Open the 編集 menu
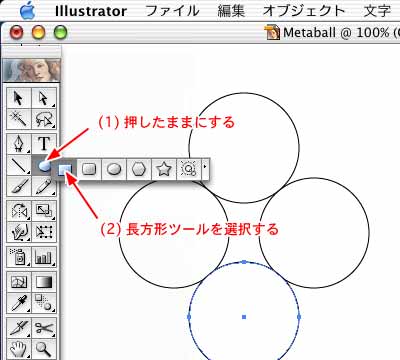This screenshot has width=400, height=360. [x=231, y=11]
